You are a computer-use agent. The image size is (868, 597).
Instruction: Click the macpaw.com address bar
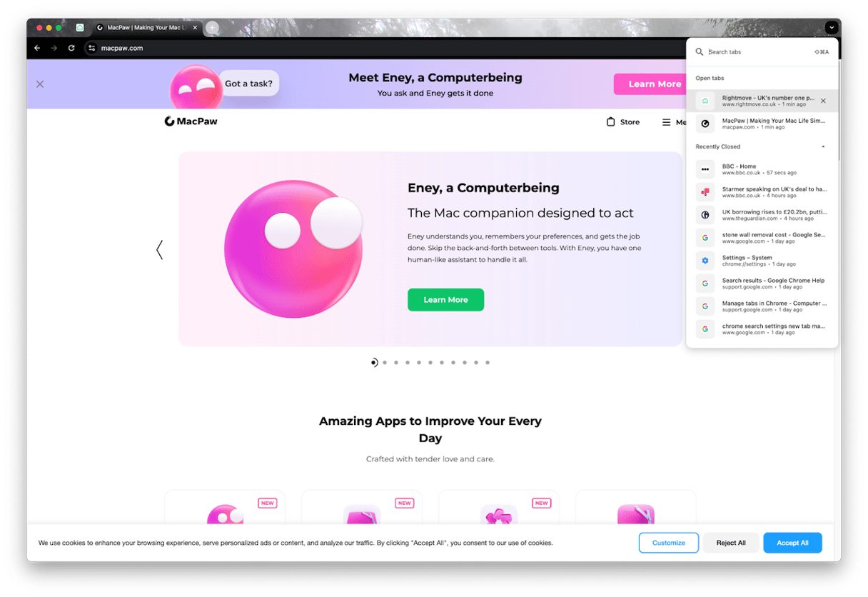pos(385,48)
